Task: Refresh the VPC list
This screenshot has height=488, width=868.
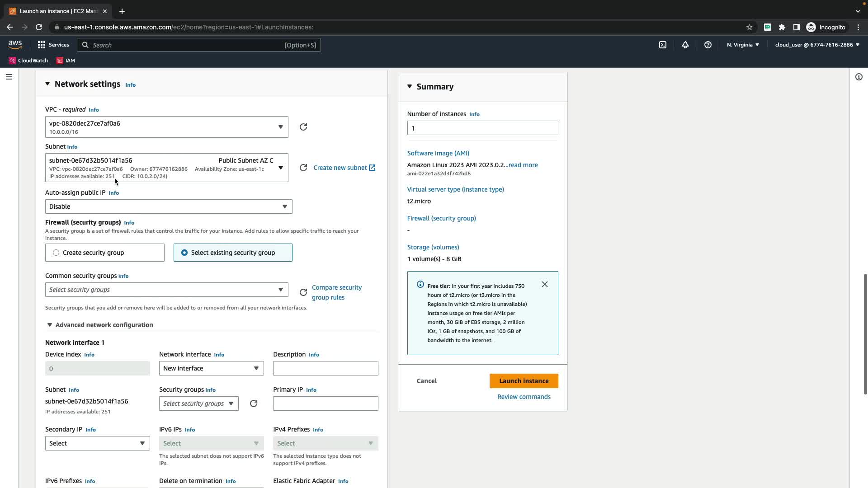Action: click(x=303, y=127)
